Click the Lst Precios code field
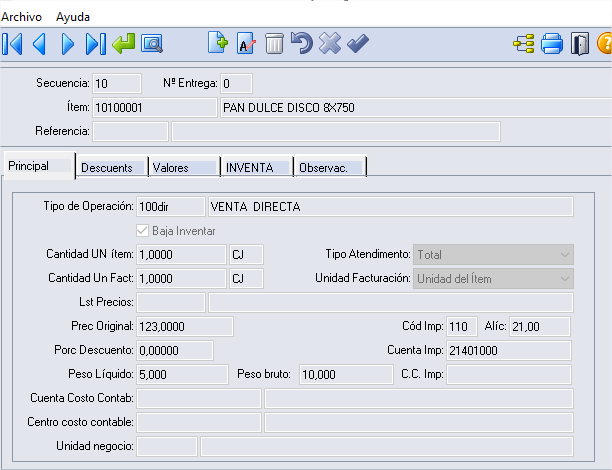 [x=171, y=303]
